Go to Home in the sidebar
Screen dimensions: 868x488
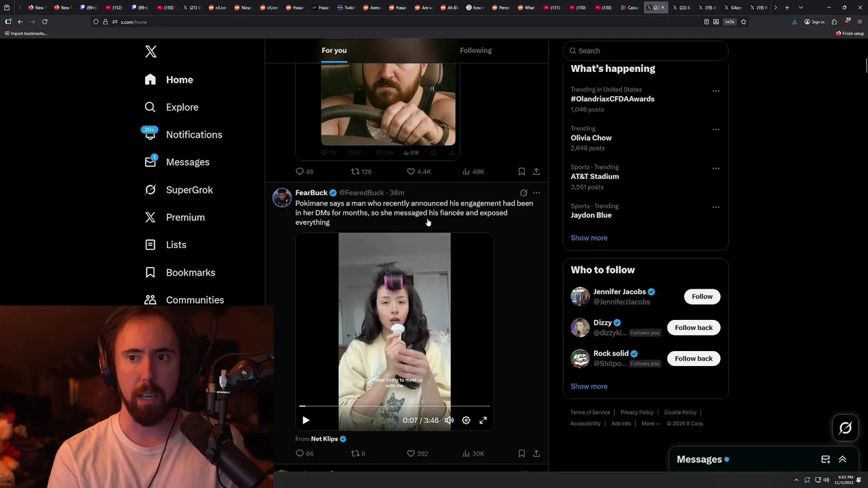pos(169,79)
